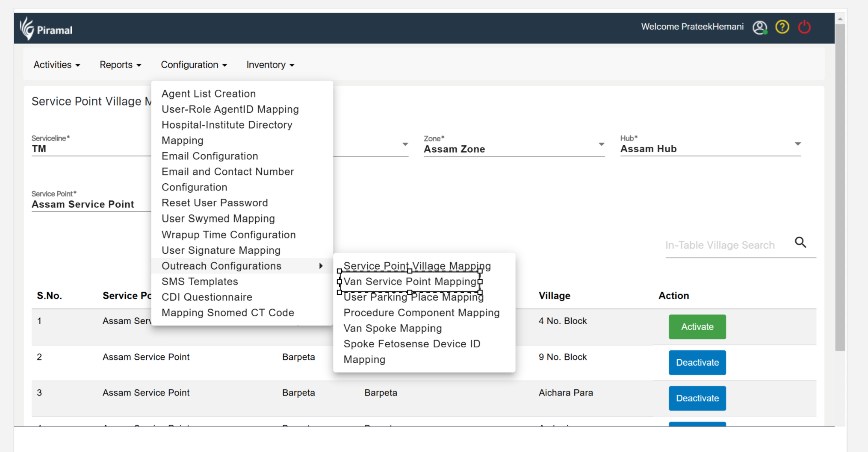Click the village search magnifier icon
The width and height of the screenshot is (868, 452).
click(x=800, y=243)
